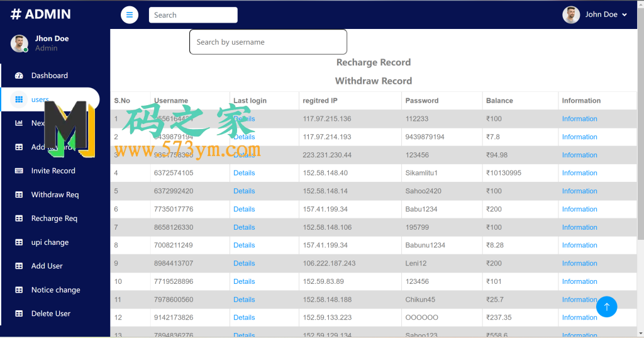The height and width of the screenshot is (338, 644).
Task: Click the Recharge Req table icon
Action: pyautogui.click(x=19, y=218)
